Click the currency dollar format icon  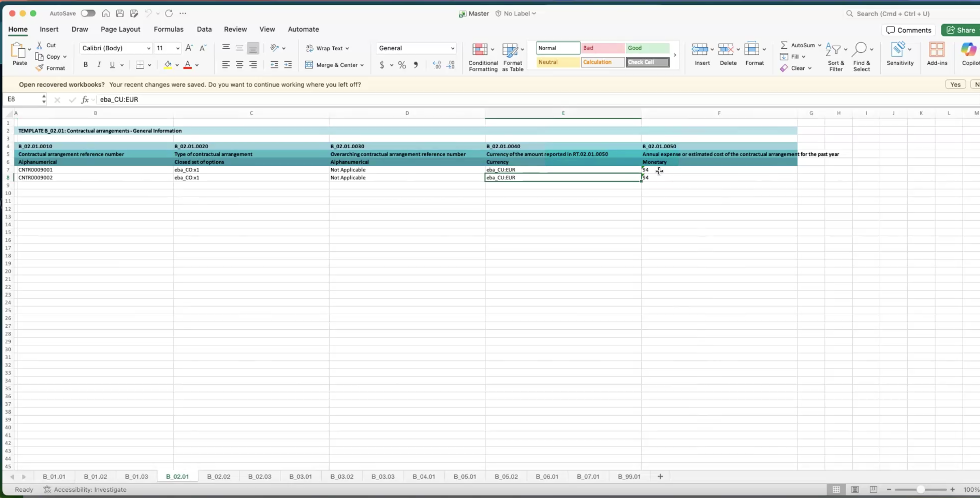[382, 65]
